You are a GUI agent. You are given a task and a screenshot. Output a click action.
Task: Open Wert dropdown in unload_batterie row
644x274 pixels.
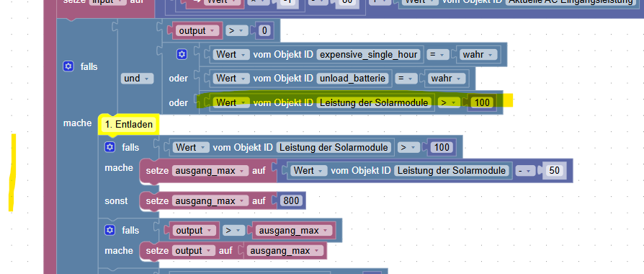[232, 78]
